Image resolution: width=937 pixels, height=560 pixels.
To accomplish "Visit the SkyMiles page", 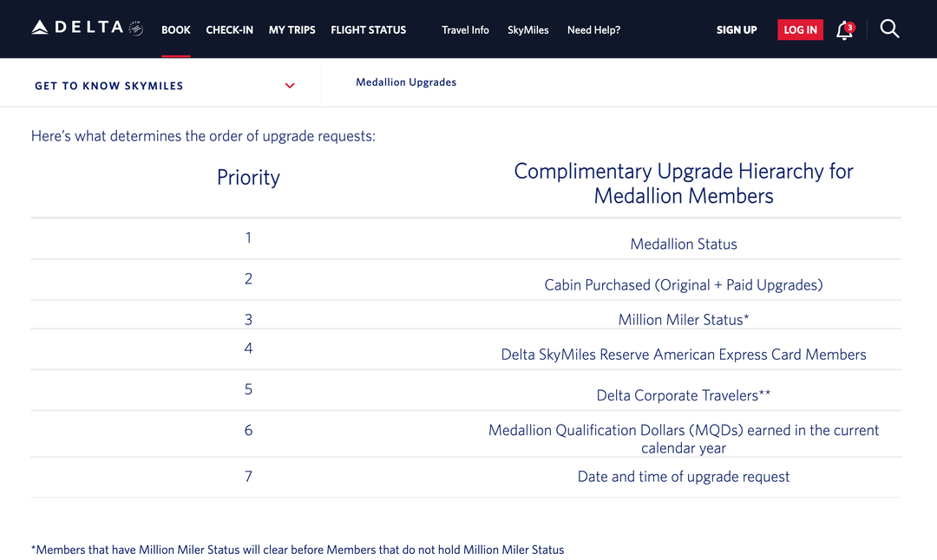I will point(527,29).
